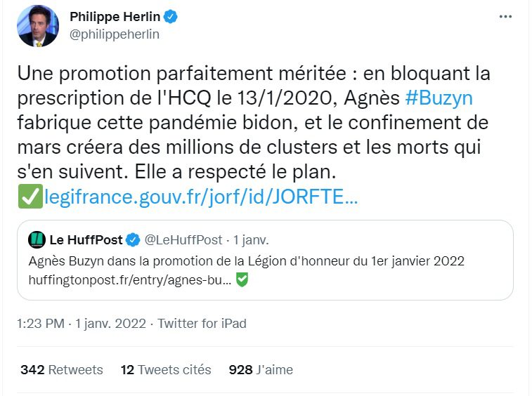The height and width of the screenshot is (396, 532).
Task: Open the huffingtonpost.fr/entry link text
Action: 129,280
